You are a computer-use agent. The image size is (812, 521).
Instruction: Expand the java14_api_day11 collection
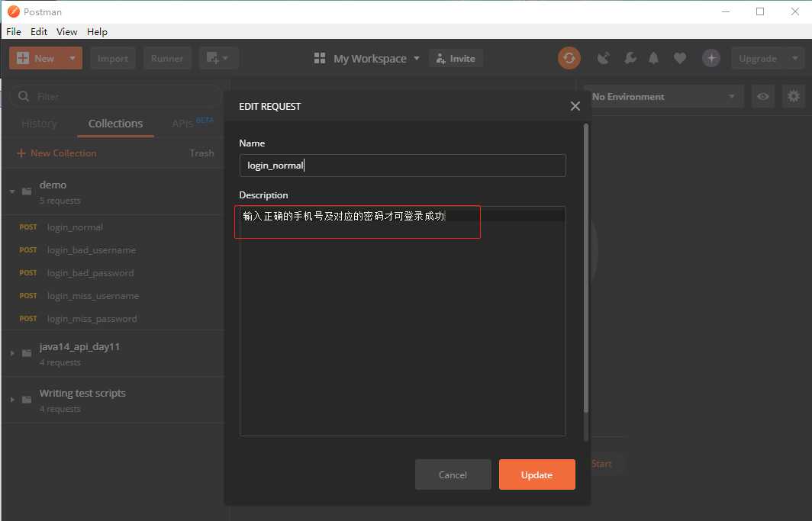[12, 353]
